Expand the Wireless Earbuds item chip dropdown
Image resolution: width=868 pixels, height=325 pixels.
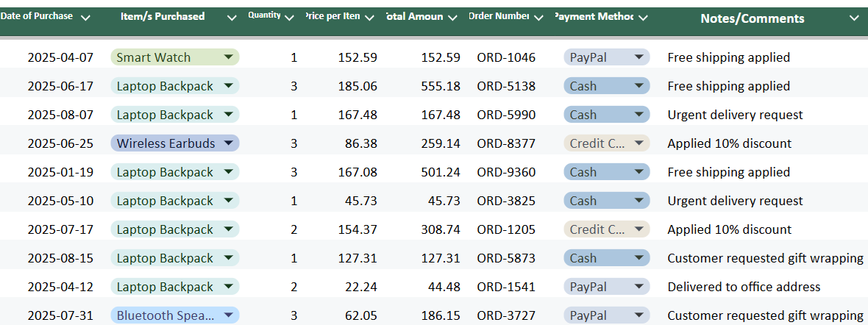point(229,143)
